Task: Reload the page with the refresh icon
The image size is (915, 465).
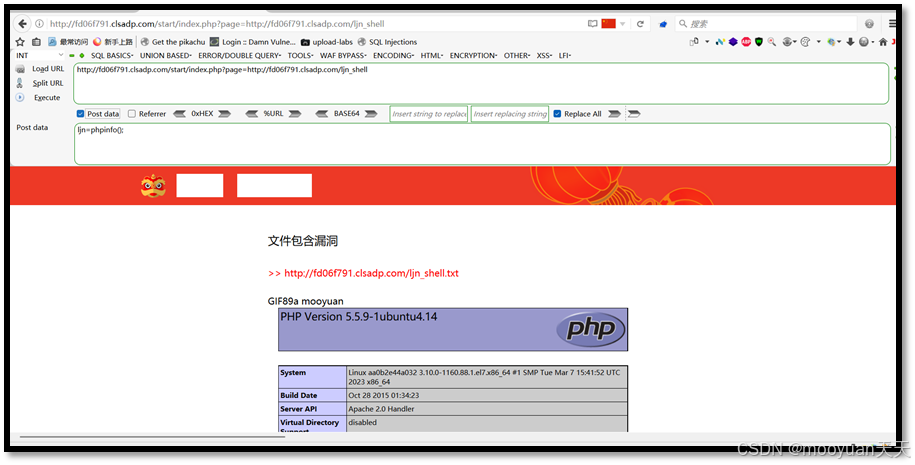Action: [640, 24]
